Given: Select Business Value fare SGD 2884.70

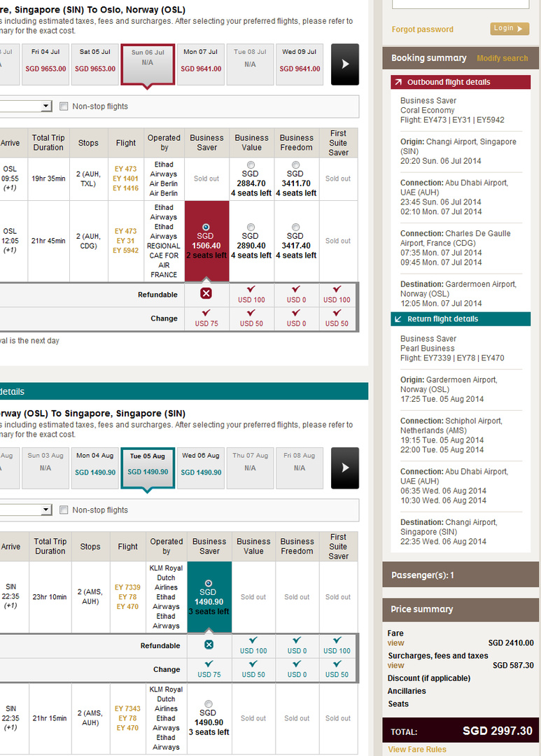Looking at the screenshot, I should [251, 165].
